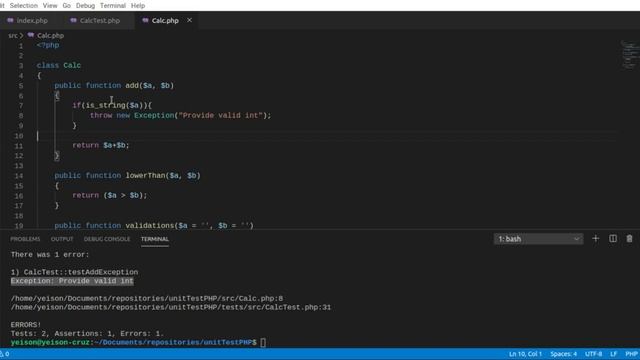
Task: Click the terminal prompt input cursor
Action: pyautogui.click(x=263, y=342)
